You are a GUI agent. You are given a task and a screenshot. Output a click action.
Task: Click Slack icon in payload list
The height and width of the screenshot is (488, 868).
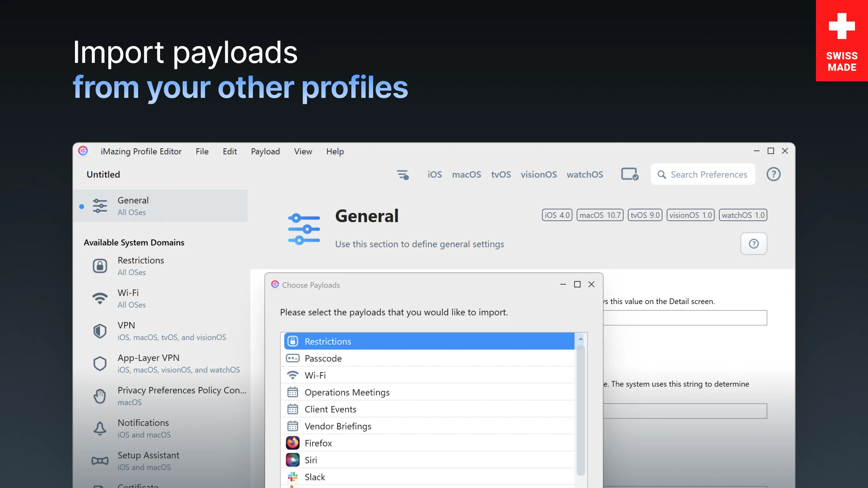(x=293, y=477)
